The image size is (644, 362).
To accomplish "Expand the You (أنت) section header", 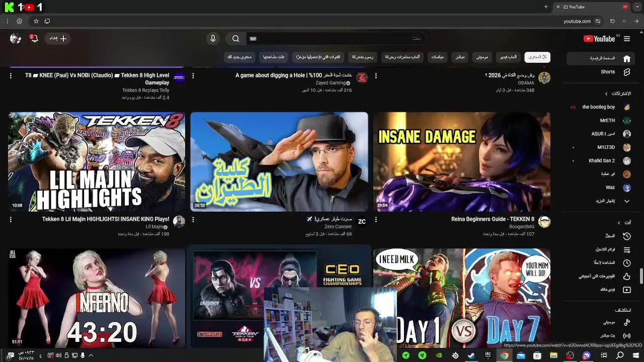I will coord(624,222).
